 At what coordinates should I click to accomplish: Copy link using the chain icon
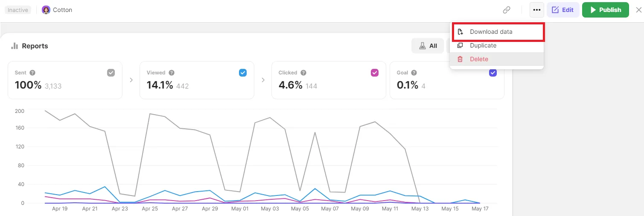[x=507, y=10]
